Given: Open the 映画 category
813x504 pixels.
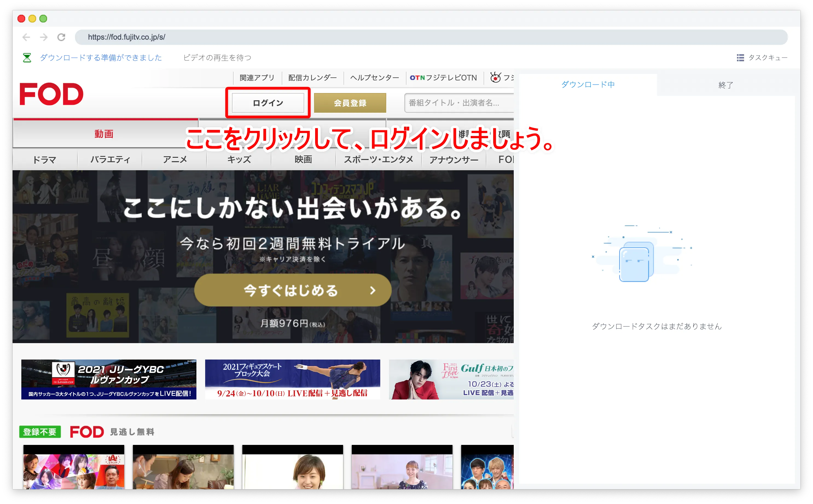Looking at the screenshot, I should [x=303, y=160].
